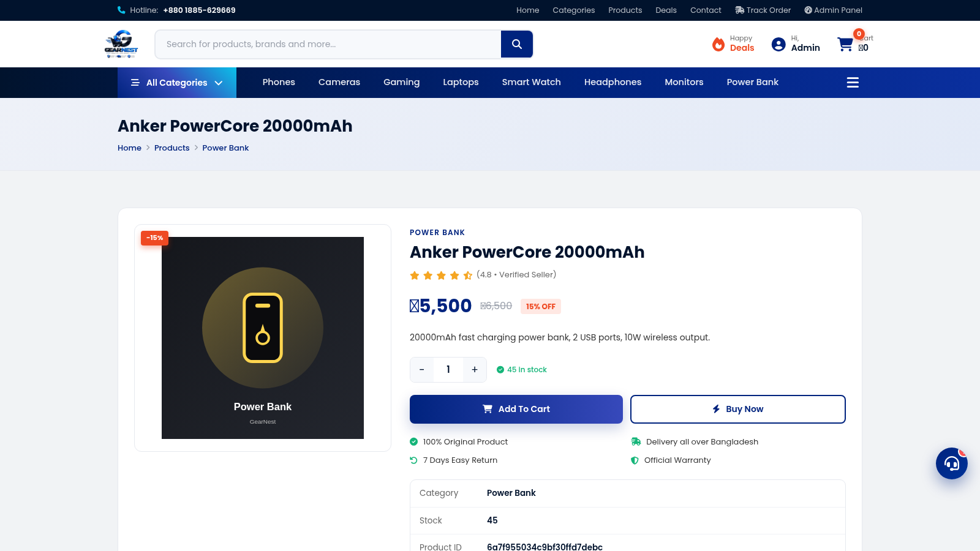Expand the All Categories dropdown
The width and height of the screenshot is (980, 551).
pos(177,83)
